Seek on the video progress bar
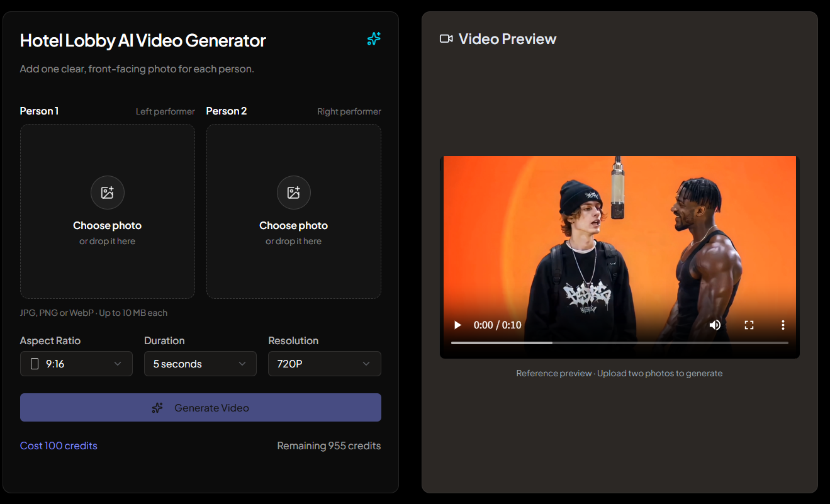830x504 pixels. coord(620,343)
